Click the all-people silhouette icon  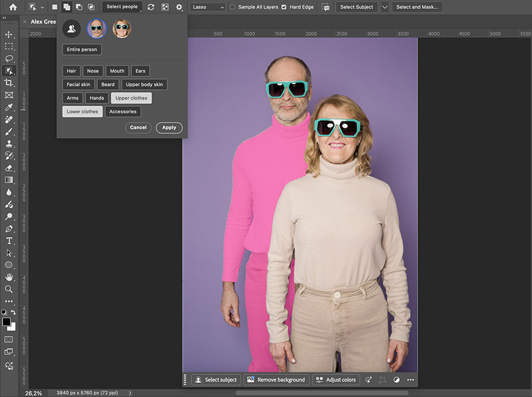point(72,29)
